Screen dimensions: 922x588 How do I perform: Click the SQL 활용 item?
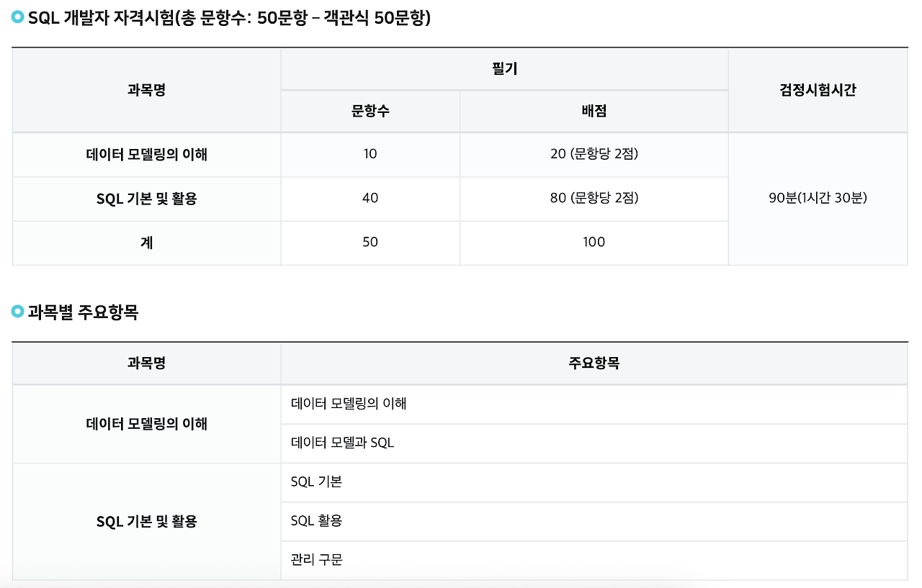tap(594, 520)
